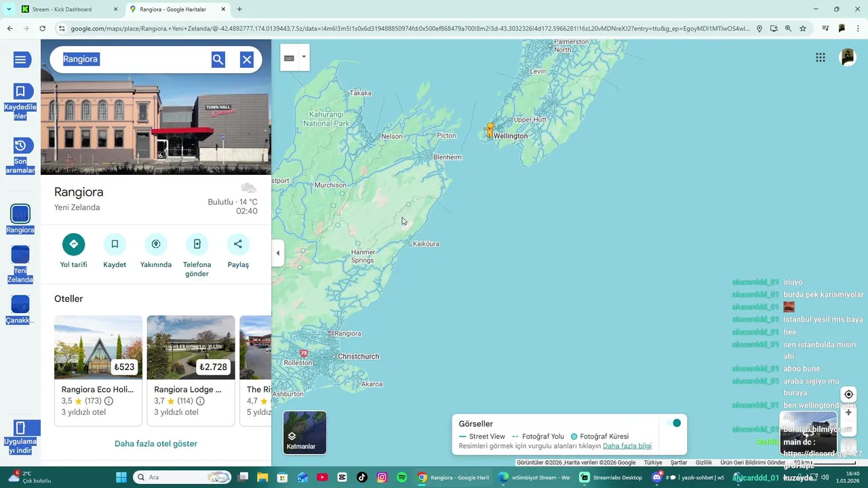868x488 pixels.
Task: Click my location button on map
Action: 848,394
